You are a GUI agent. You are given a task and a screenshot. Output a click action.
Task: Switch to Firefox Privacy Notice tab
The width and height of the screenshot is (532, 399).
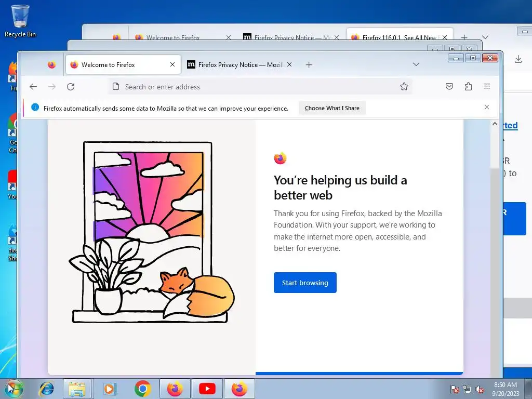(240, 65)
